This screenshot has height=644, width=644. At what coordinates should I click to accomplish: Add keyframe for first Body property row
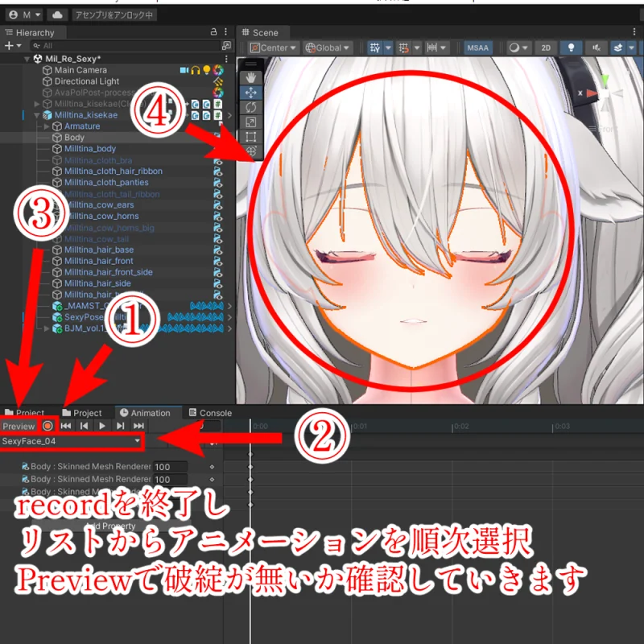(x=212, y=467)
